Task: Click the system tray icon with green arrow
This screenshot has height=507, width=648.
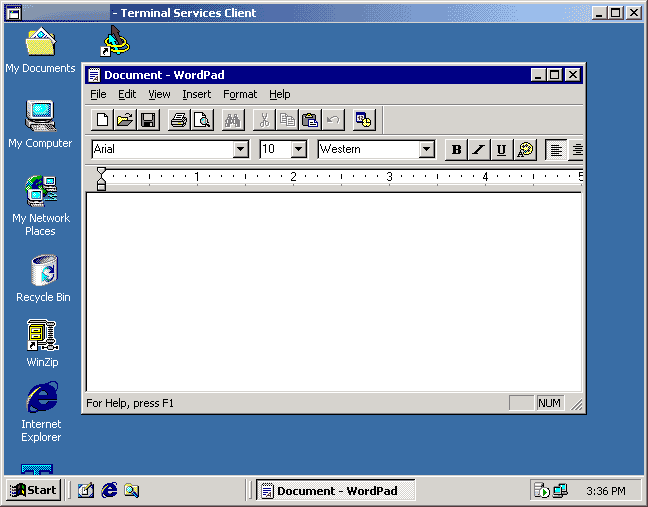Action: pyautogui.click(x=541, y=490)
